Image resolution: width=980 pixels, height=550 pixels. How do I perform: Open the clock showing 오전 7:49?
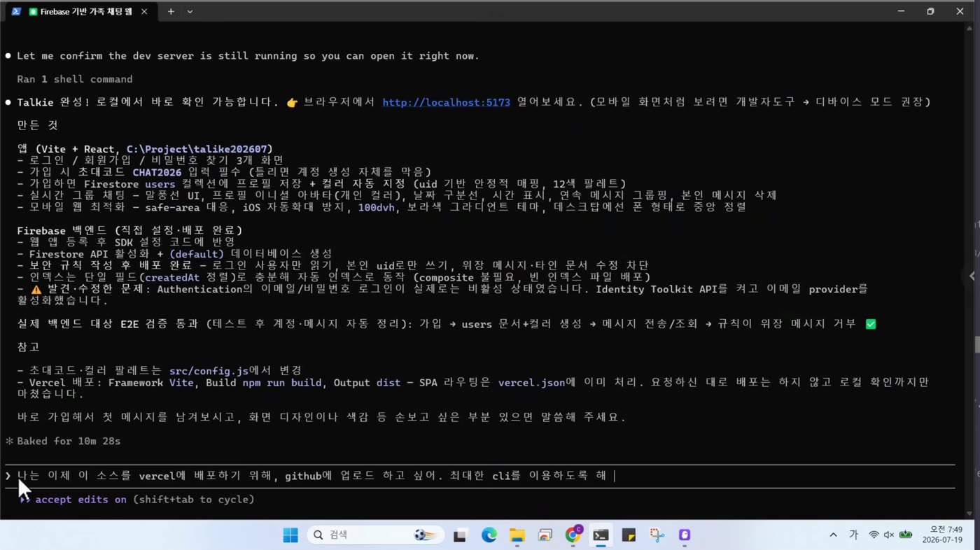pos(942,535)
